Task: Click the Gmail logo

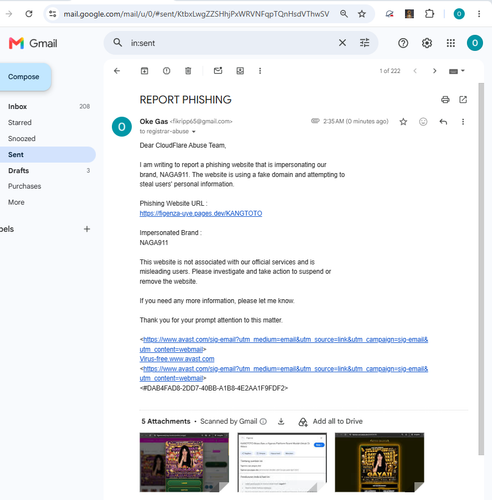Action: 33,43
